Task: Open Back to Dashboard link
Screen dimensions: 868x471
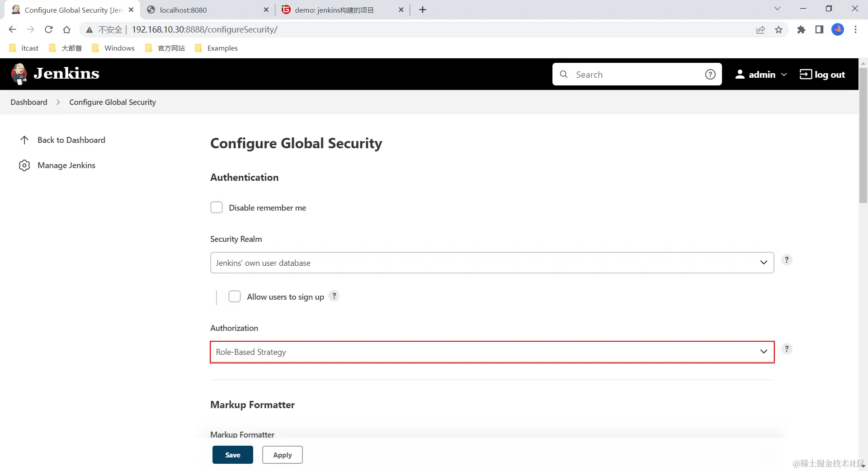Action: [71, 140]
